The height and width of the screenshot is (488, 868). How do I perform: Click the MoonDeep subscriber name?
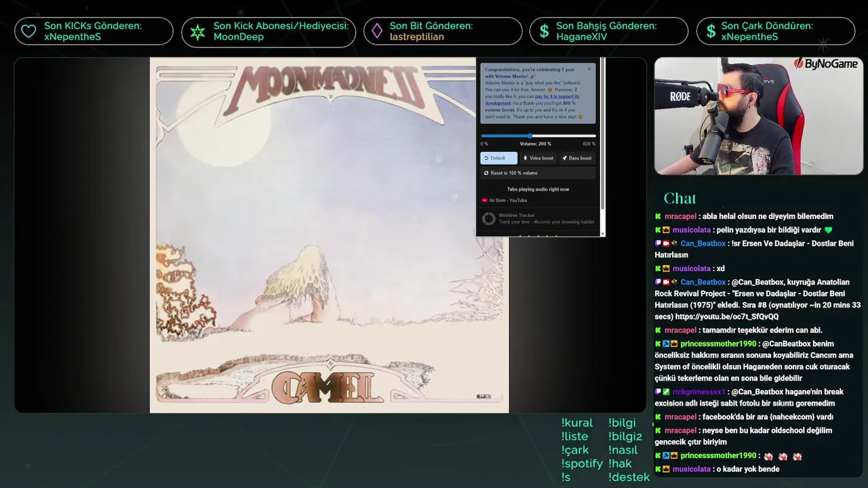click(239, 37)
